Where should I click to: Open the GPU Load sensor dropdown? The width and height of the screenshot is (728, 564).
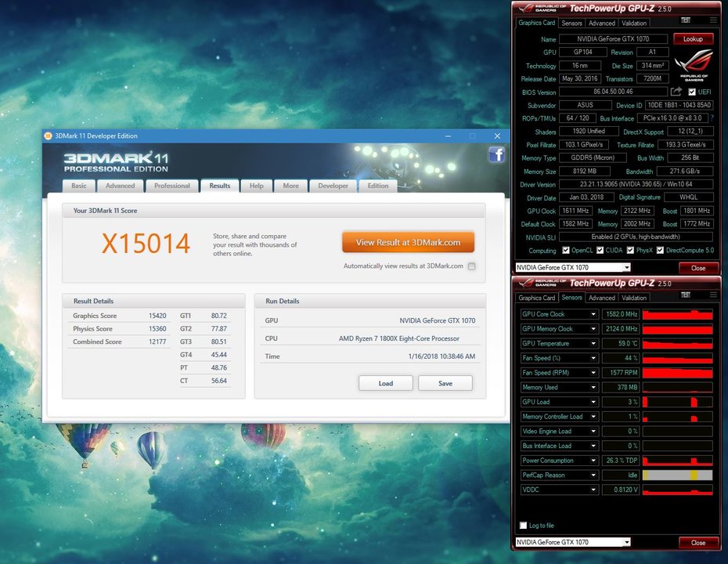pos(593,402)
